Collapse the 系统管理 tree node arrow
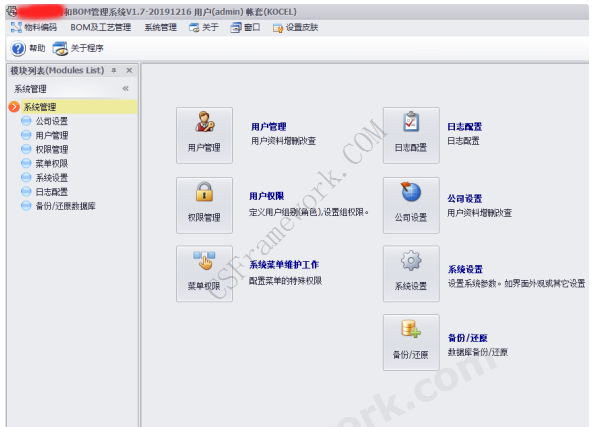Image resolution: width=596 pixels, height=427 pixels. point(14,107)
